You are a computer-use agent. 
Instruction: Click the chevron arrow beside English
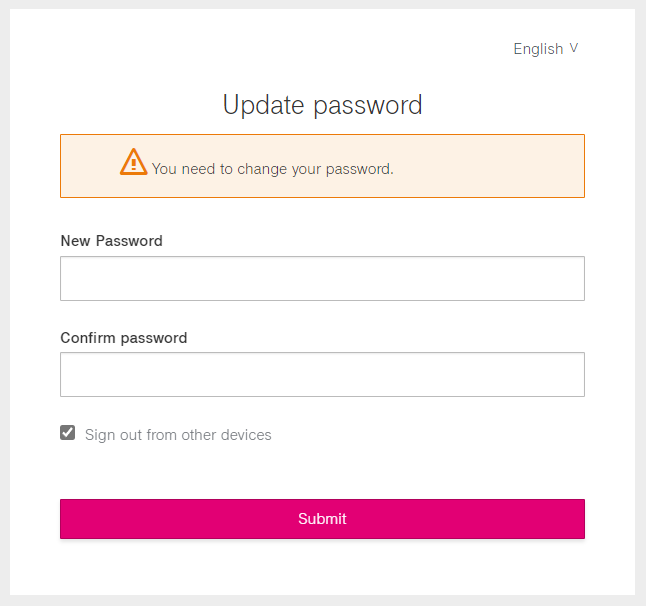pos(574,48)
